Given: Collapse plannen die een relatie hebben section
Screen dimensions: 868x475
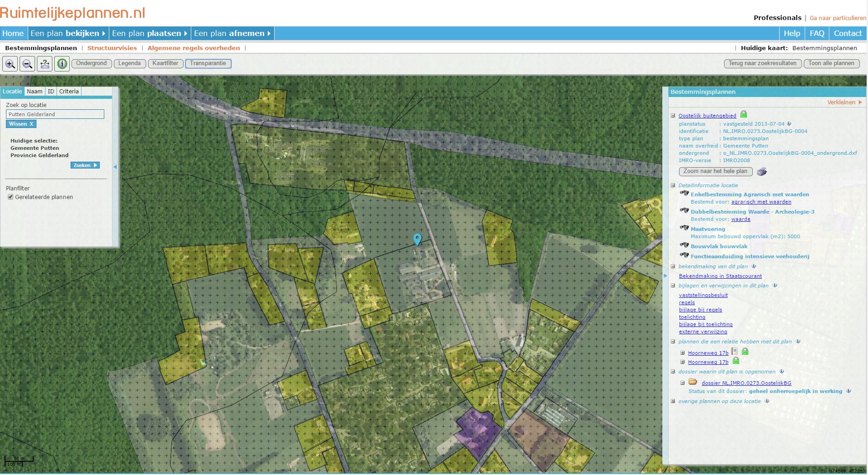Looking at the screenshot, I should tap(673, 342).
